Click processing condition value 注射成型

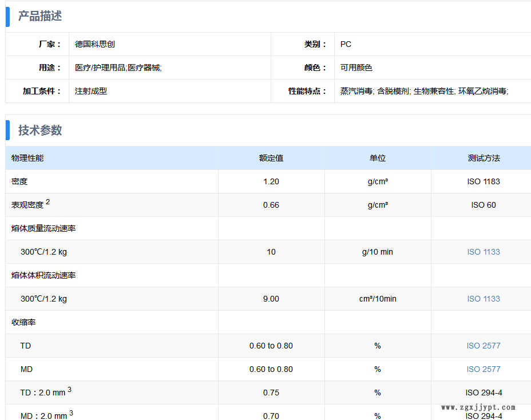coord(91,91)
